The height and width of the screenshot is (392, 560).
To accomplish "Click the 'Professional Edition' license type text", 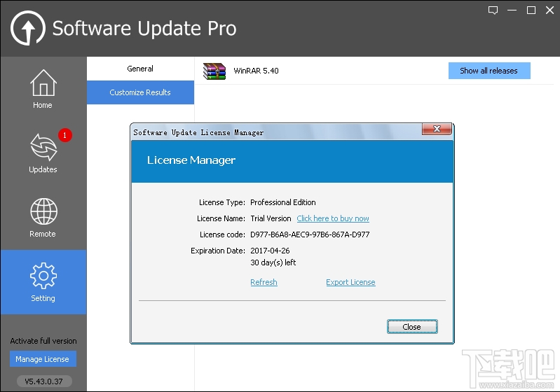I will coord(283,202).
